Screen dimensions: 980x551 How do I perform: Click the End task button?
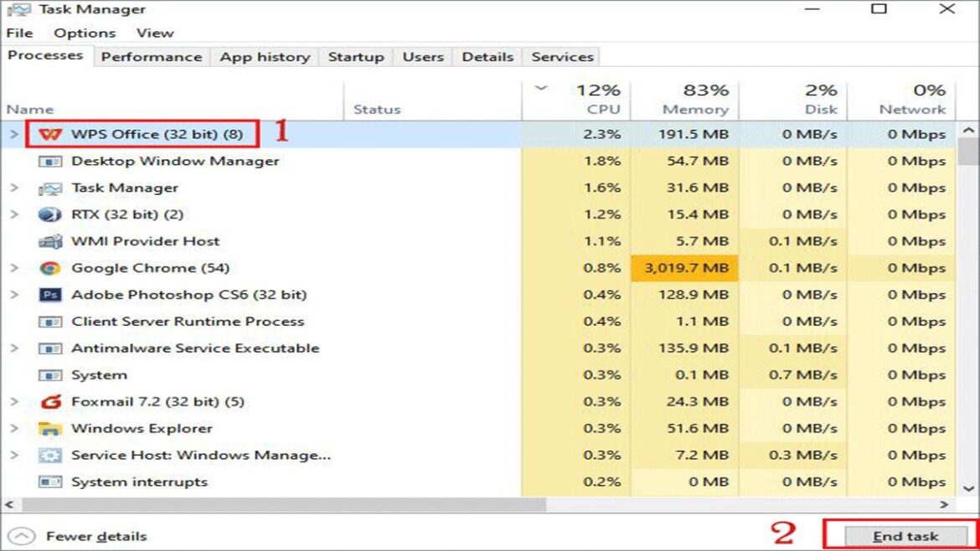coord(907,535)
